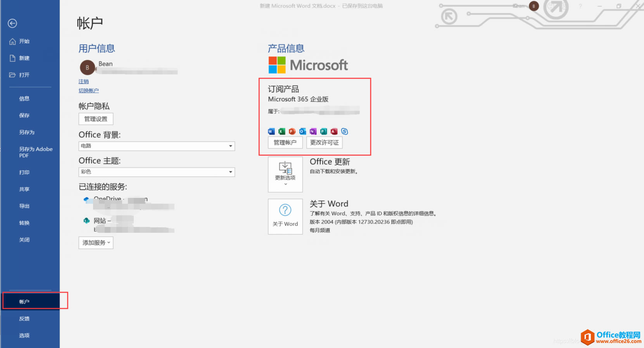Click the 每月频道 text
The image size is (644, 348).
(320, 230)
